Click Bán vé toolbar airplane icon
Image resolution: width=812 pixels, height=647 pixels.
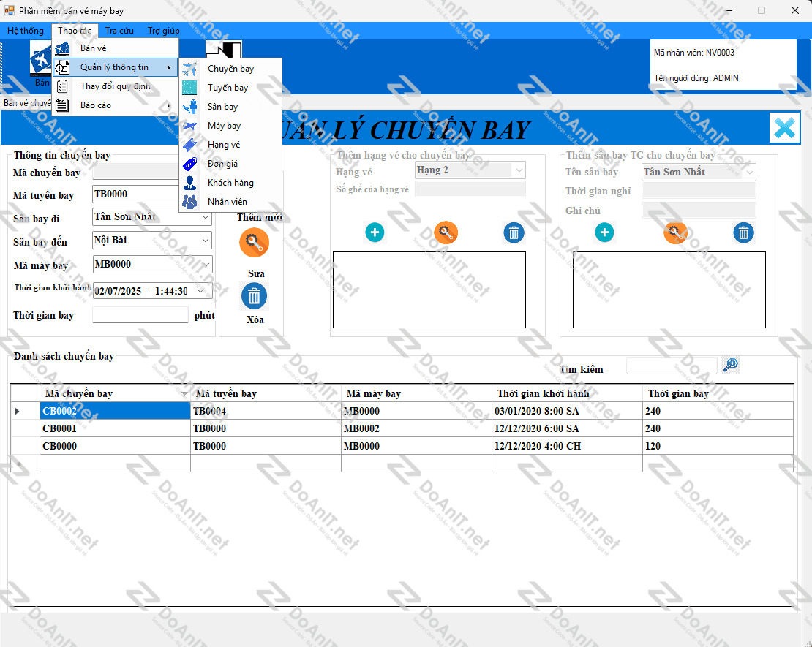coord(40,59)
